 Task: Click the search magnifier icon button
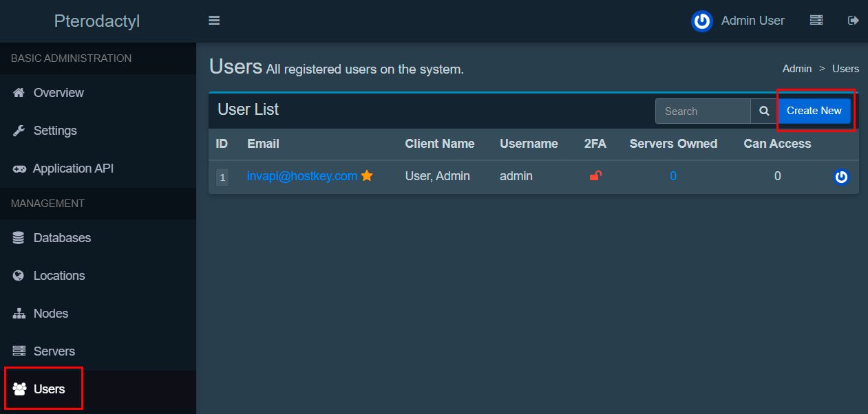[764, 111]
